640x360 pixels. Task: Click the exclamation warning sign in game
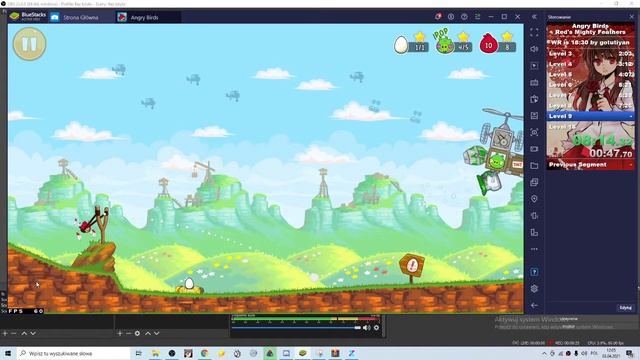point(412,267)
